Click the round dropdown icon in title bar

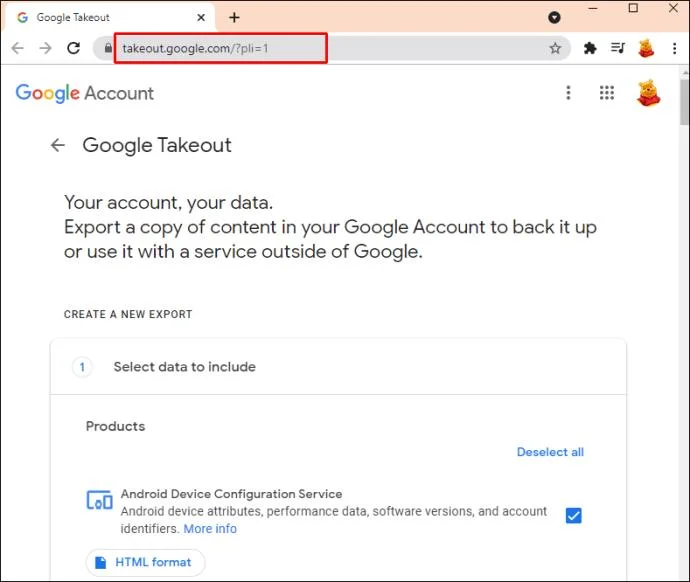(x=554, y=18)
